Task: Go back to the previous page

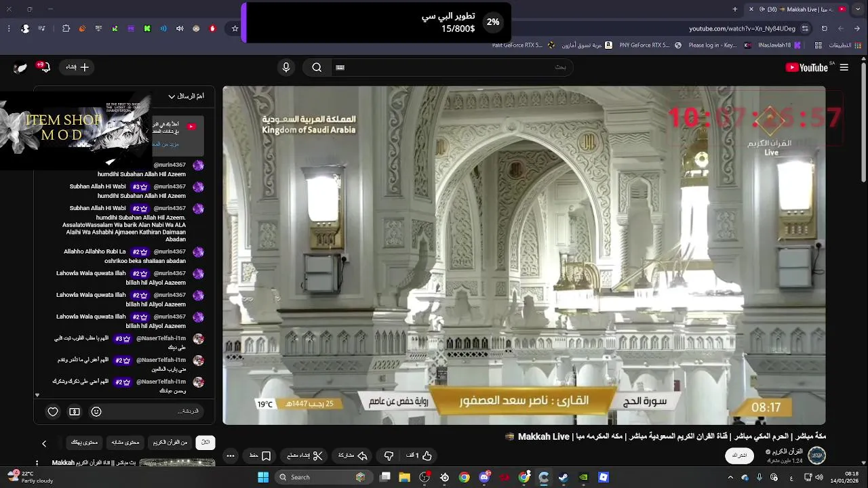Action: pos(857,28)
